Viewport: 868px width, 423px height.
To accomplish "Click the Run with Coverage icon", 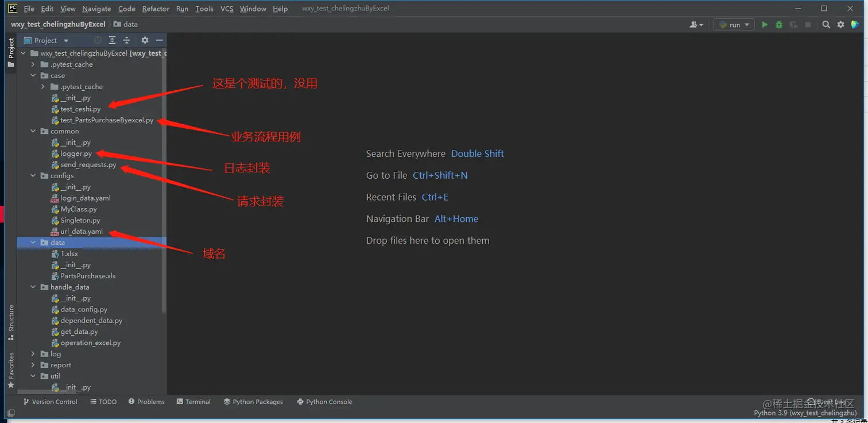I will point(793,25).
